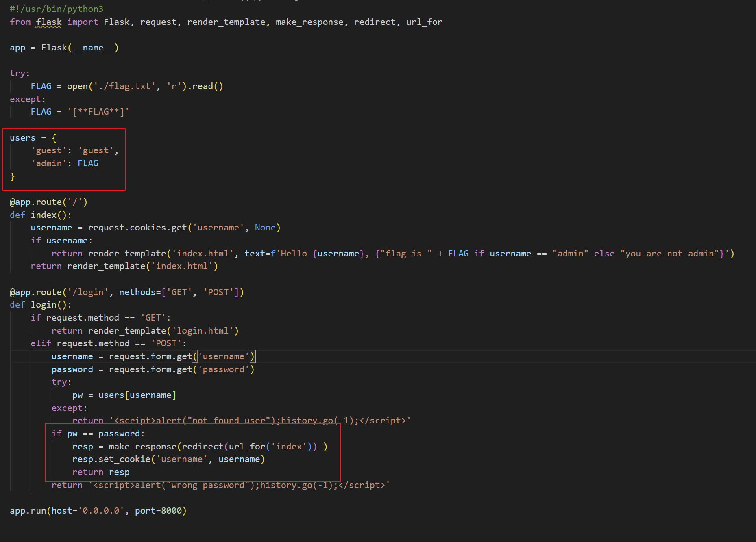Click the @app.route('/') decorator
The width and height of the screenshot is (756, 542).
click(x=49, y=202)
